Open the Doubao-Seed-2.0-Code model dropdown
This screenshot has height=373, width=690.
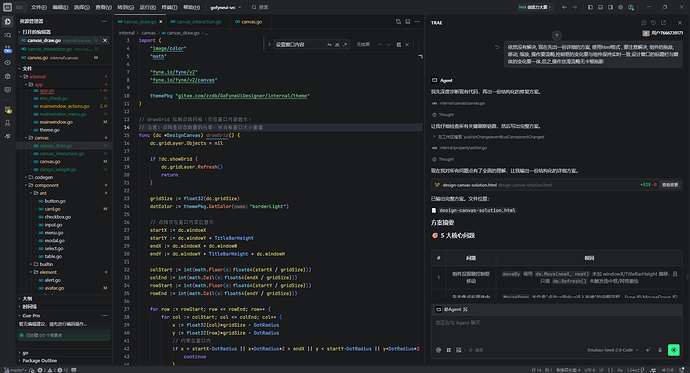[613, 350]
